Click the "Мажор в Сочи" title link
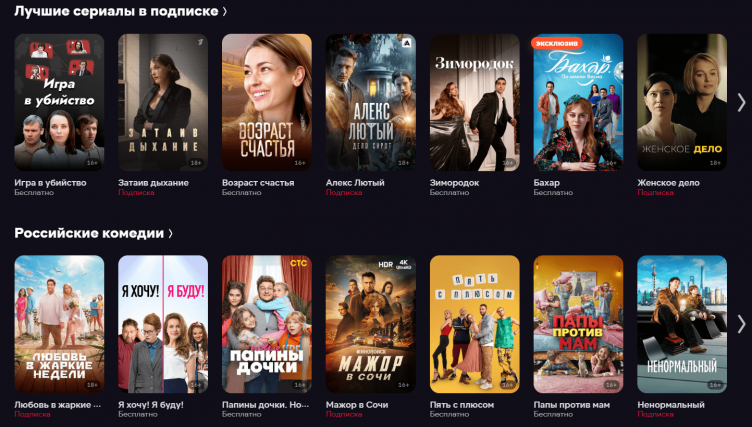 pyautogui.click(x=357, y=405)
